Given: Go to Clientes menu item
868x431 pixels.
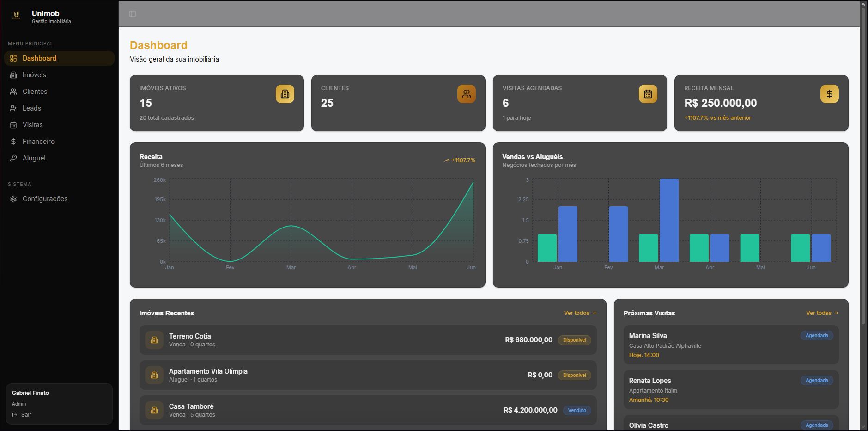Looking at the screenshot, I should click(59, 92).
